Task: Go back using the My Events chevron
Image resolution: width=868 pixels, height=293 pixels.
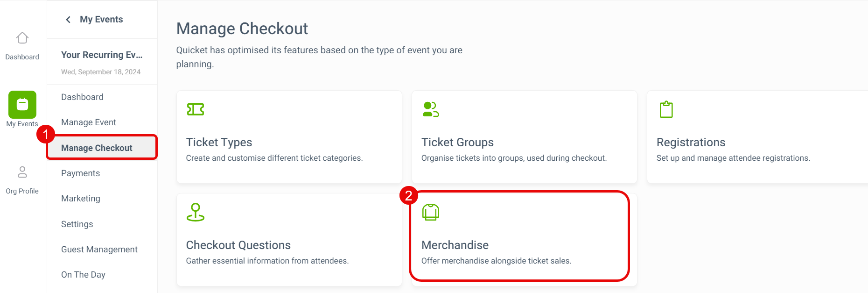Action: pos(69,20)
